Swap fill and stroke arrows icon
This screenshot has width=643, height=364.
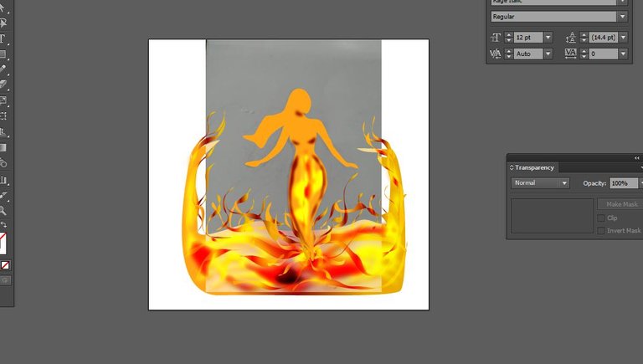coord(3,224)
